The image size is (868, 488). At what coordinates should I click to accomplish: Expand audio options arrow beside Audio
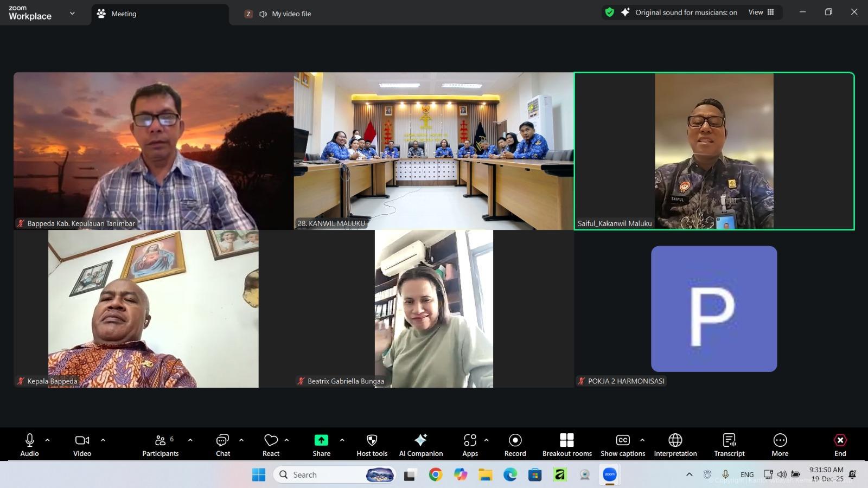click(48, 440)
